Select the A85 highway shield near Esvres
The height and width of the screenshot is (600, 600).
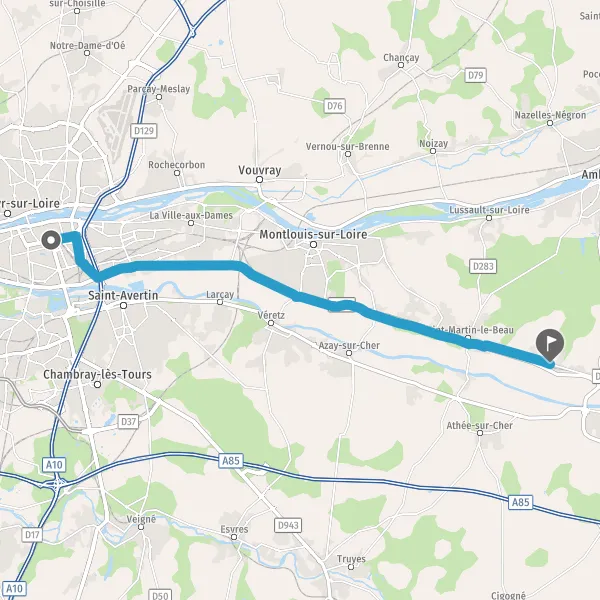pyautogui.click(x=231, y=460)
